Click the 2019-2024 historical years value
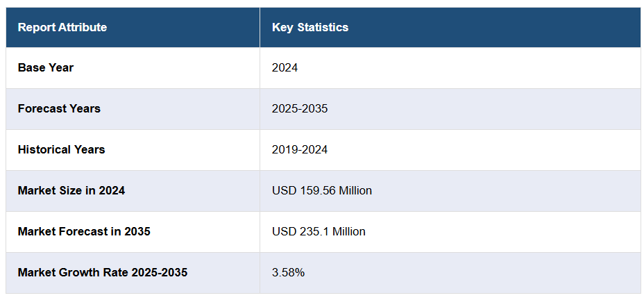 (x=300, y=149)
